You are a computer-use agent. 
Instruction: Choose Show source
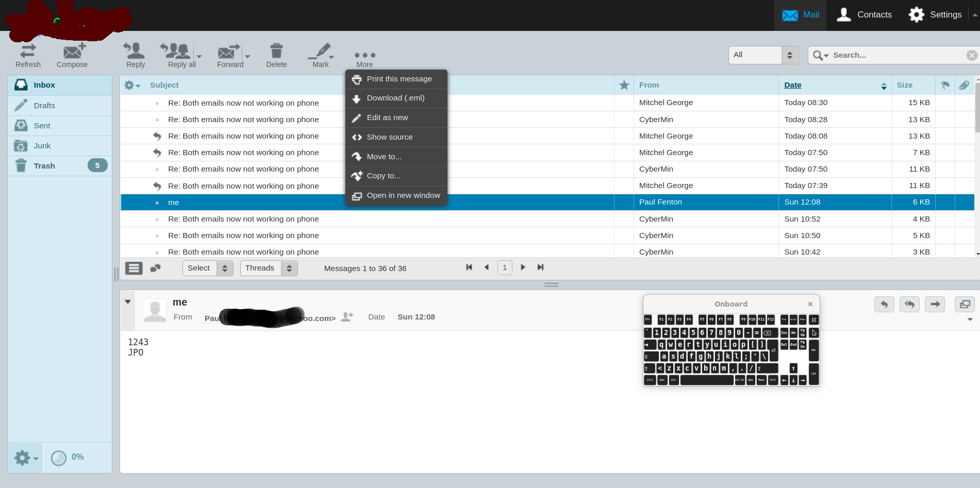(x=396, y=137)
